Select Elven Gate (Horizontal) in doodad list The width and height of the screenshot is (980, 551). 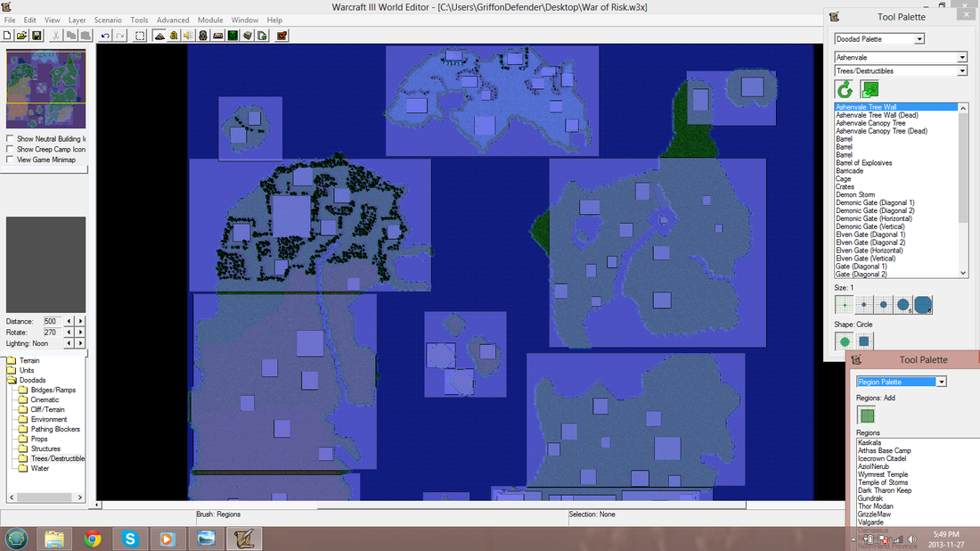pyautogui.click(x=869, y=251)
